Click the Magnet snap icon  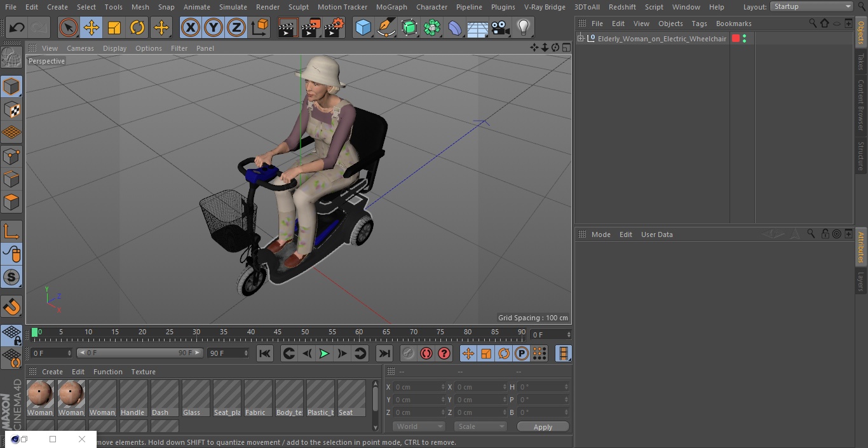(x=11, y=307)
